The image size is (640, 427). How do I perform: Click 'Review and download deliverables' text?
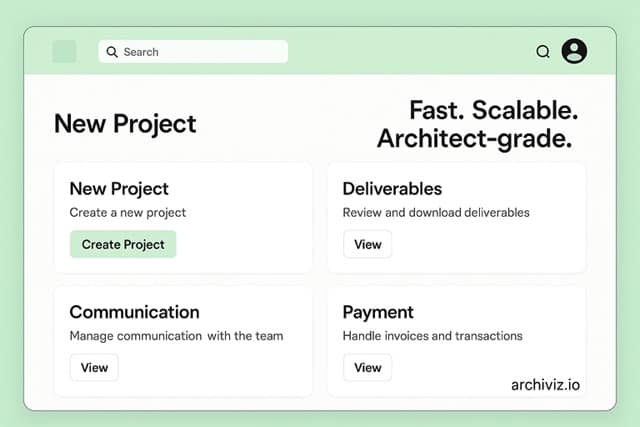pyautogui.click(x=436, y=212)
